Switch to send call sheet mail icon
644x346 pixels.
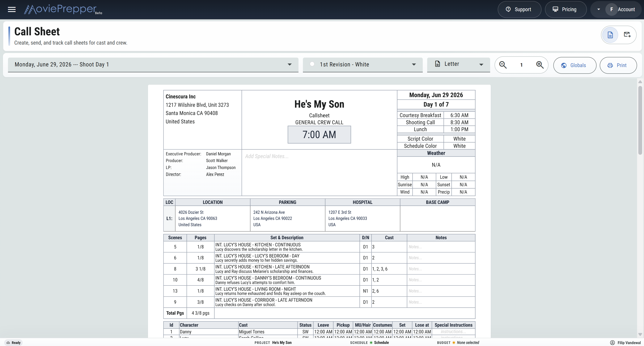tap(627, 34)
